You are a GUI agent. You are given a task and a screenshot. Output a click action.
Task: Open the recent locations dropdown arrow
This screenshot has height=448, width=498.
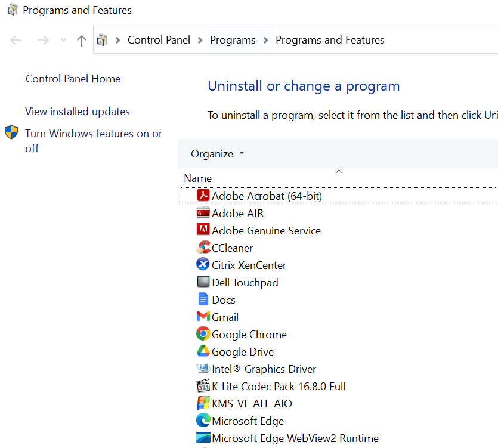(64, 41)
